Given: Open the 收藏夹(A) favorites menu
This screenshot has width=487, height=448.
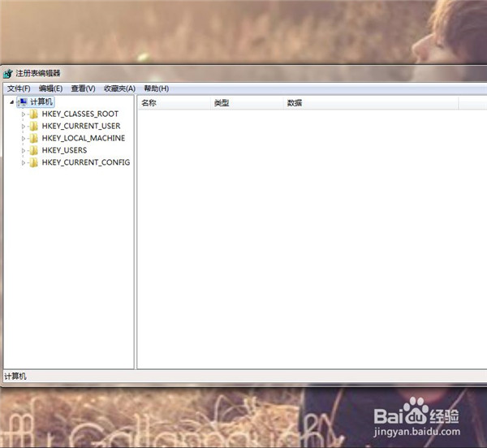Looking at the screenshot, I should [119, 88].
